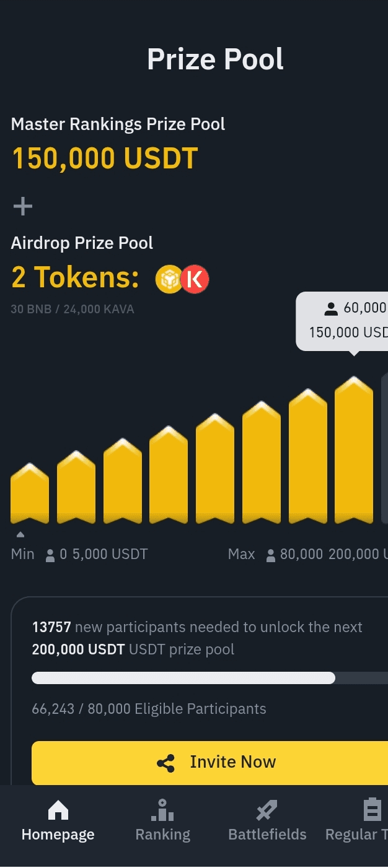Switch to the Battlefields tab label
The height and width of the screenshot is (868, 388).
point(267,835)
